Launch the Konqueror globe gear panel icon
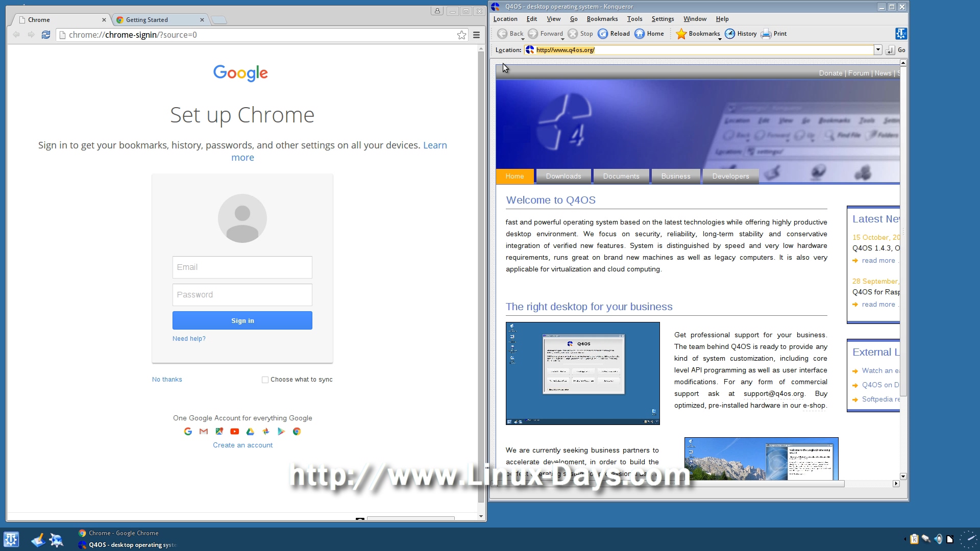 click(56, 540)
